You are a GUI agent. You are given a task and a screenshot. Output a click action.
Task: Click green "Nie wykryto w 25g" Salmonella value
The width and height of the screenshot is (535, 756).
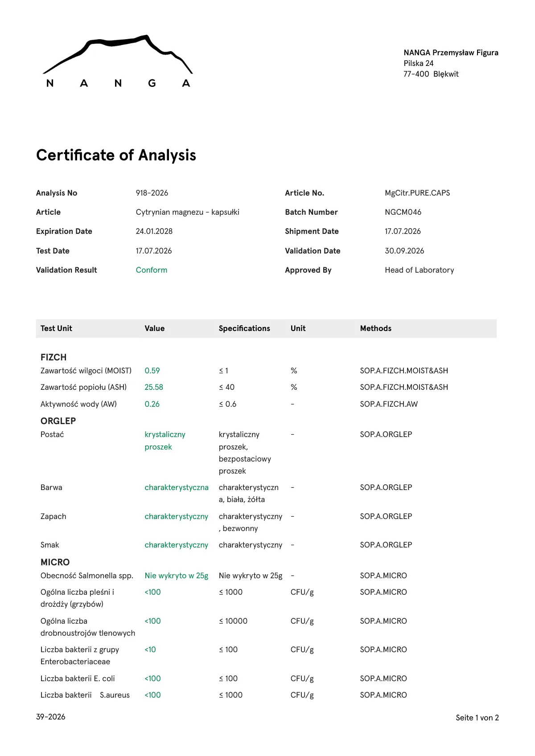click(177, 576)
